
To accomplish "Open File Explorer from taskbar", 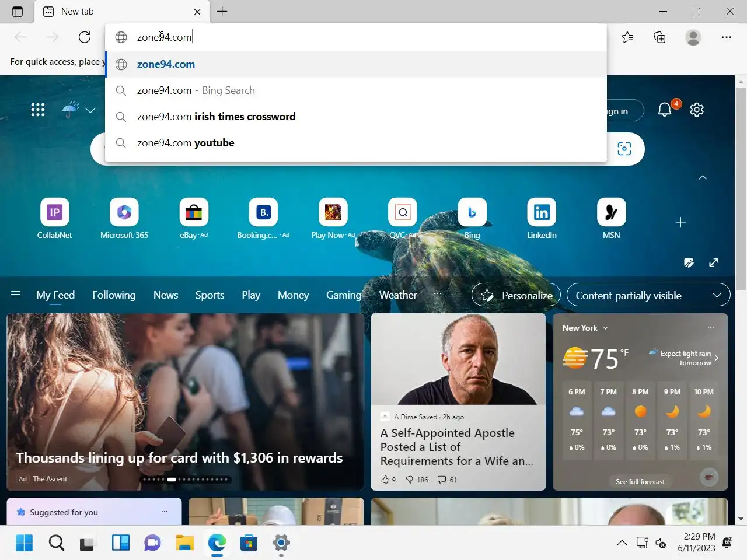I will tap(184, 542).
